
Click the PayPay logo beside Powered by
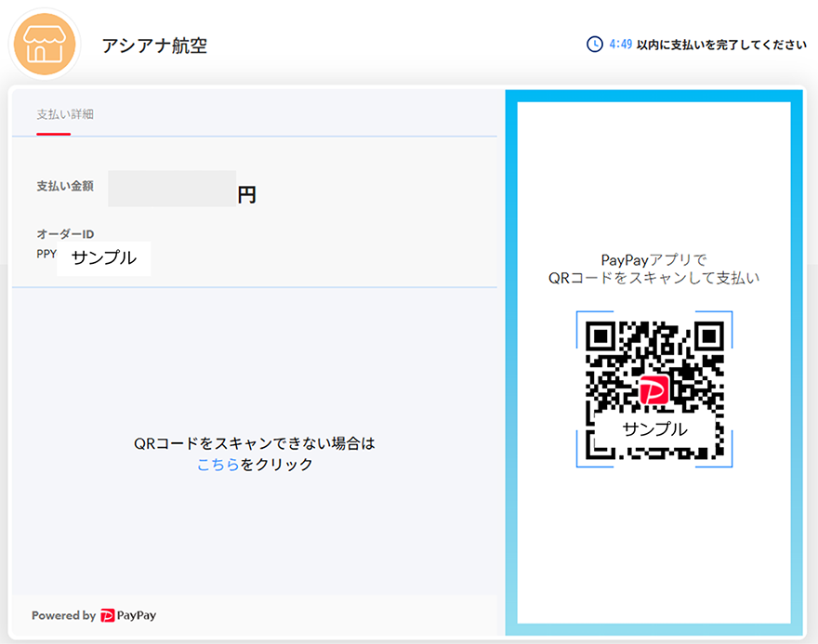[128, 615]
